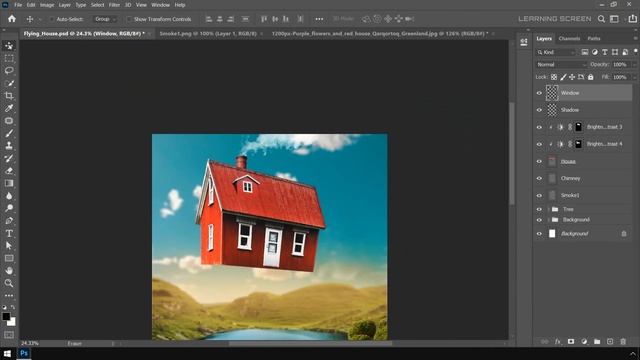Open workspace switcher dropdown
The width and height of the screenshot is (640, 360).
(x=615, y=19)
